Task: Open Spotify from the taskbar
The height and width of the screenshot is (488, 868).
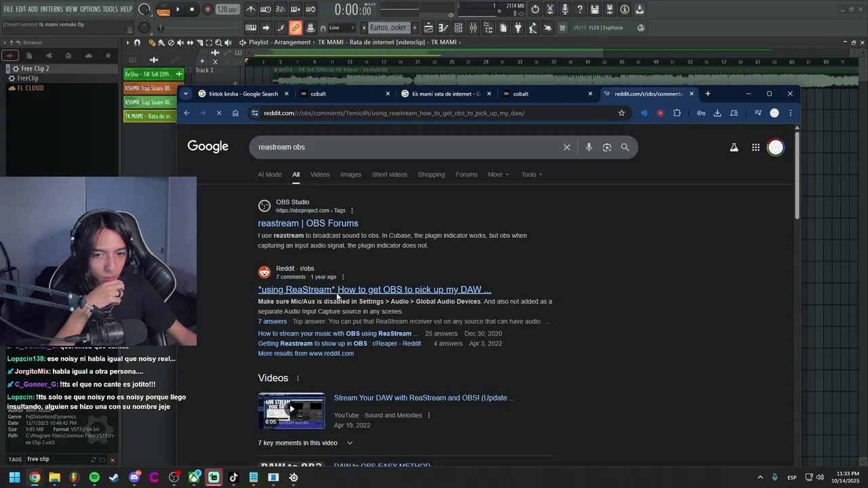Action: click(94, 477)
